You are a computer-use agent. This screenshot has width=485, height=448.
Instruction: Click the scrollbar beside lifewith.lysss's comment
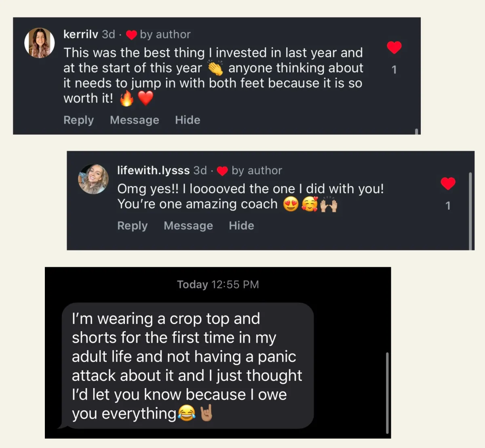pyautogui.click(x=470, y=210)
